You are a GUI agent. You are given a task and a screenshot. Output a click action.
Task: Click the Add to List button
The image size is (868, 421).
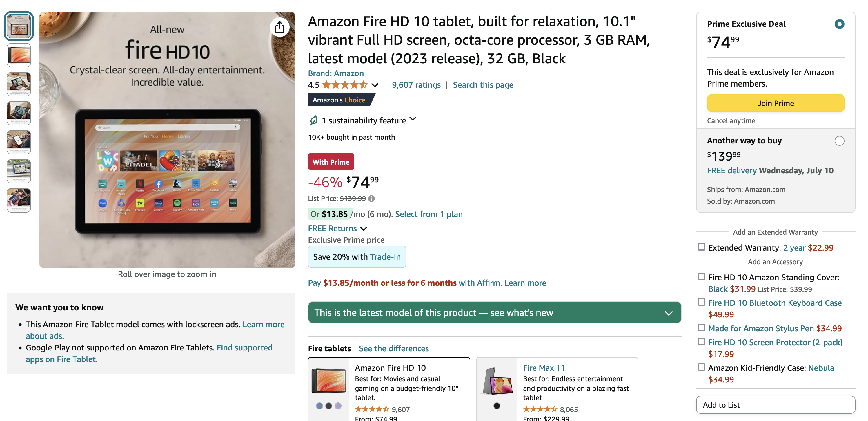[x=776, y=405]
